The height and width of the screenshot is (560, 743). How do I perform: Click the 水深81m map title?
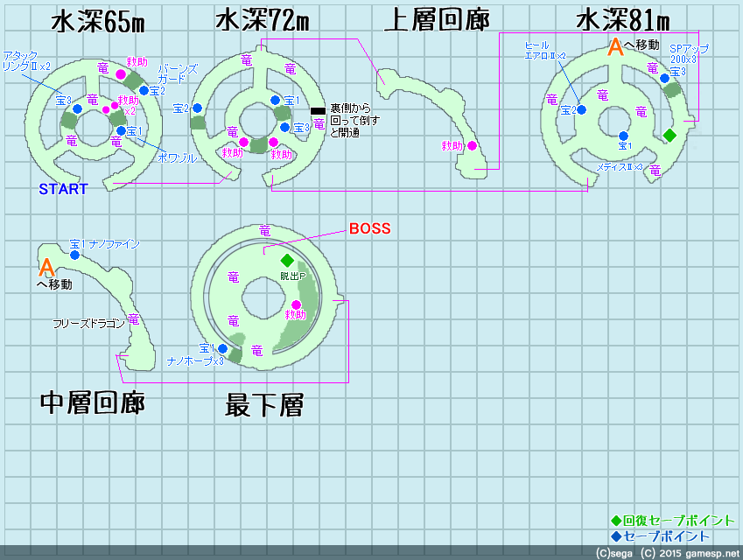[x=623, y=21]
